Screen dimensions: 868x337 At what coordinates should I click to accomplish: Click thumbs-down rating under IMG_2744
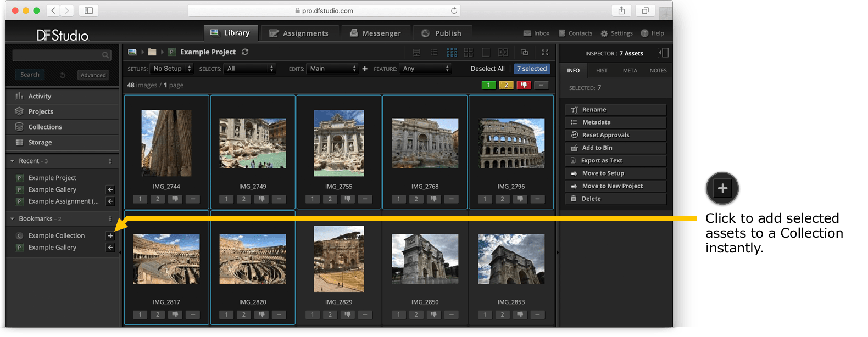175,199
